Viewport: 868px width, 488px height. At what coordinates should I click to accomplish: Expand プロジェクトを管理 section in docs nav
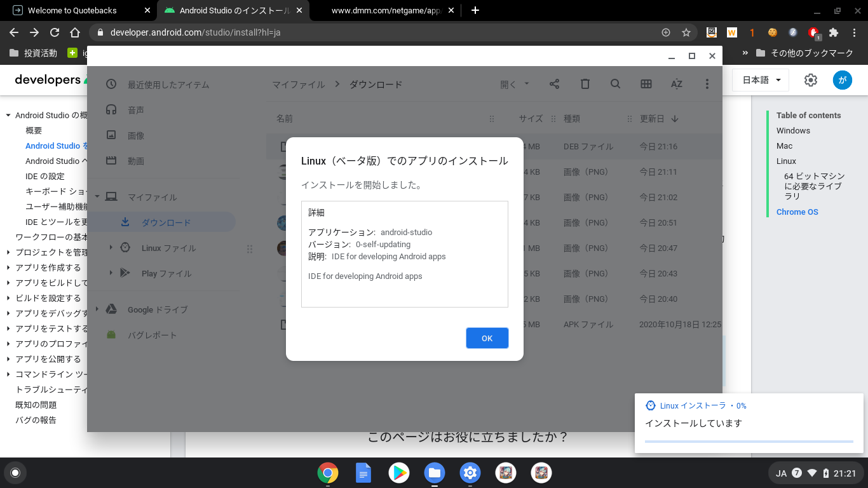pos(8,252)
